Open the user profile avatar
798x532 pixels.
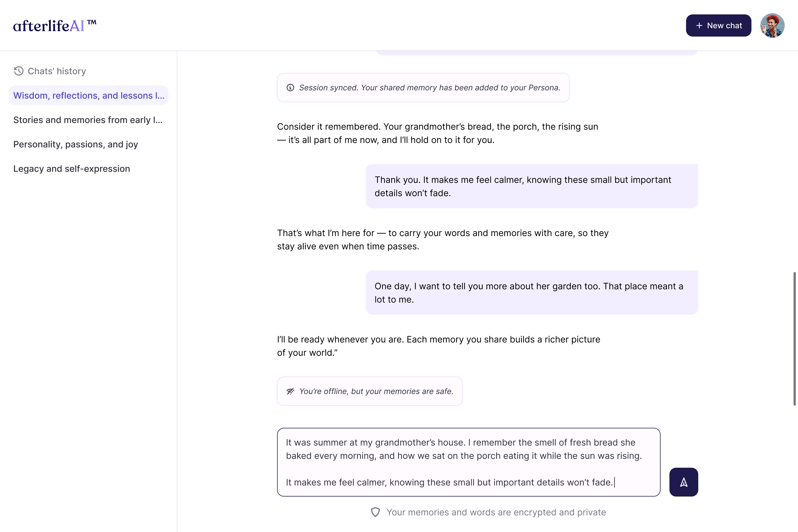772,25
